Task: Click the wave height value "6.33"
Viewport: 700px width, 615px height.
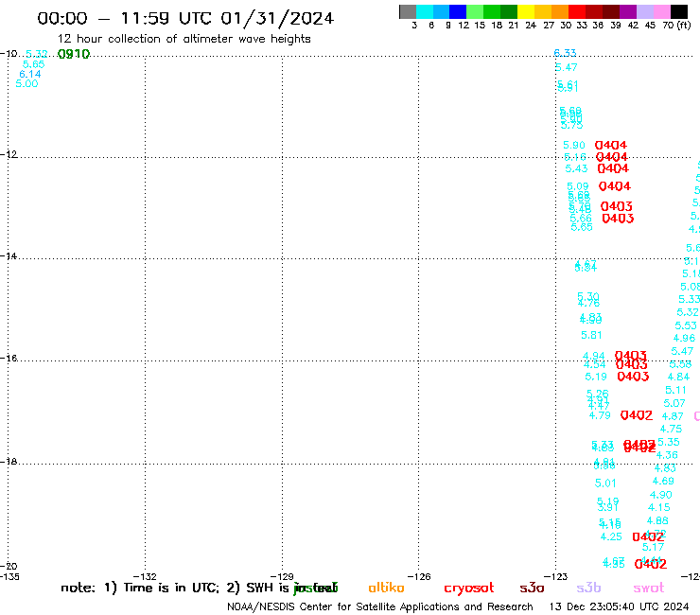Action: (565, 53)
